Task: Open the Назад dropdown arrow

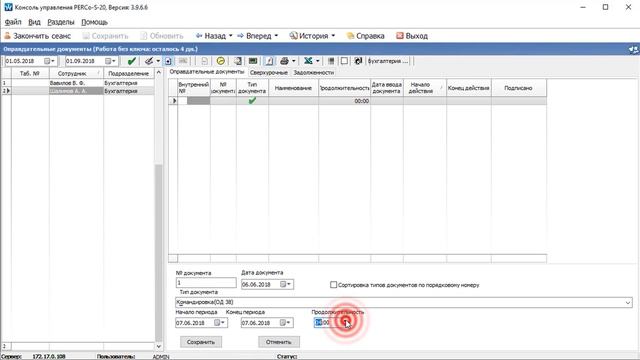Action: [231, 36]
